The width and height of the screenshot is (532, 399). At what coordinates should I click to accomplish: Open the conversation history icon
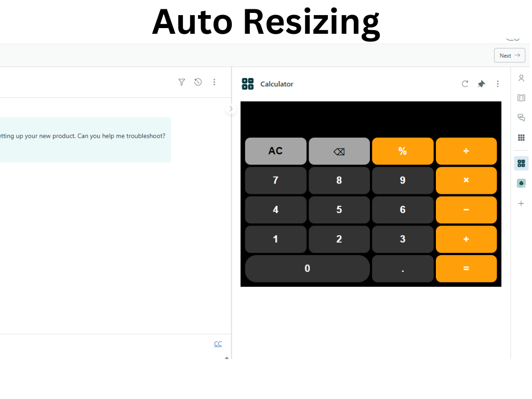click(198, 82)
